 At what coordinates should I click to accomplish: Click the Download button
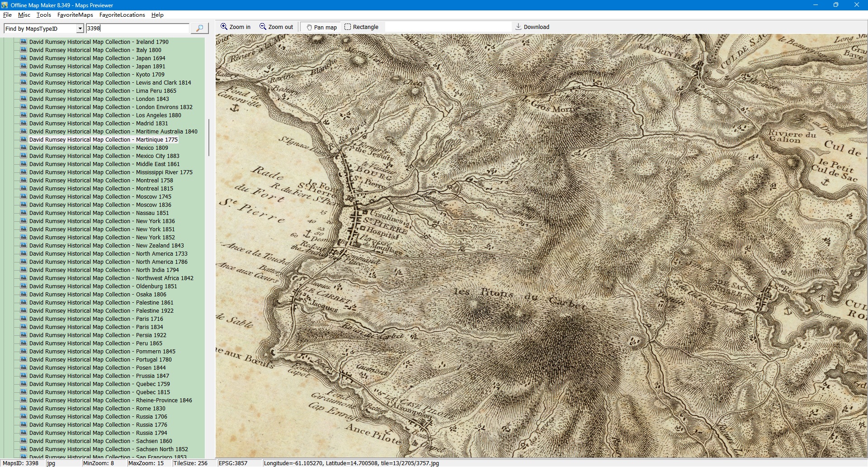pyautogui.click(x=532, y=27)
